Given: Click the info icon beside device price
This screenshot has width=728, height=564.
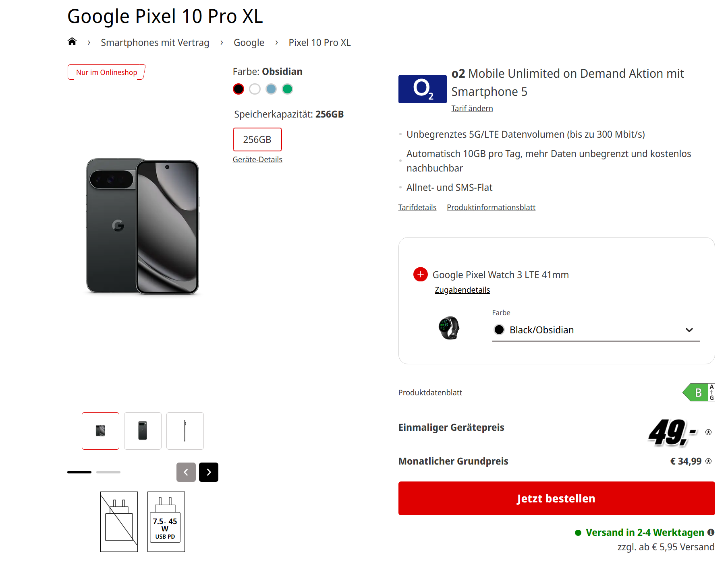Looking at the screenshot, I should pyautogui.click(x=708, y=432).
